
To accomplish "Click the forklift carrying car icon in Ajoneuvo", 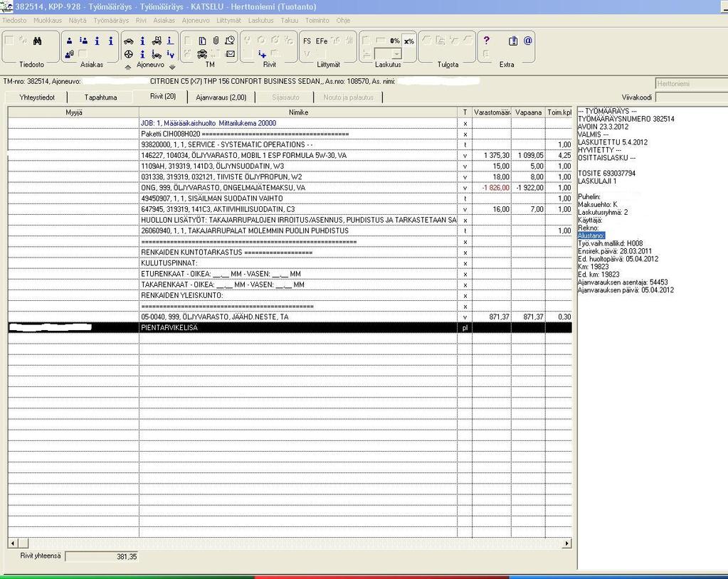I will pos(157,41).
